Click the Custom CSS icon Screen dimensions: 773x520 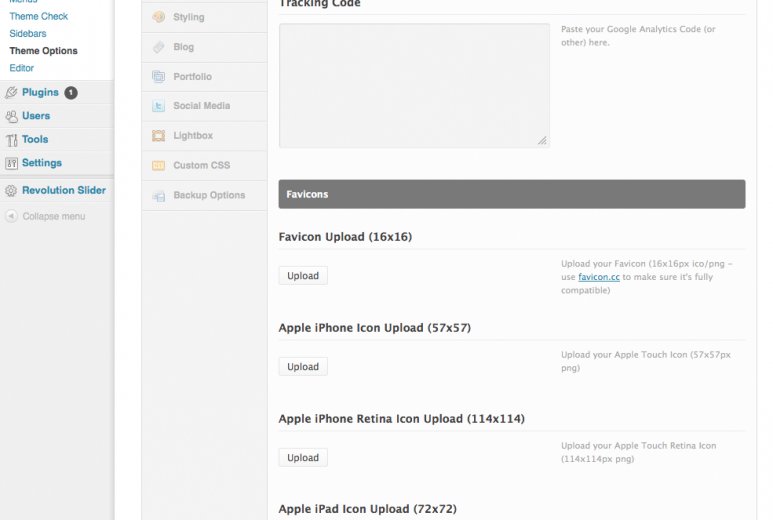(158, 166)
